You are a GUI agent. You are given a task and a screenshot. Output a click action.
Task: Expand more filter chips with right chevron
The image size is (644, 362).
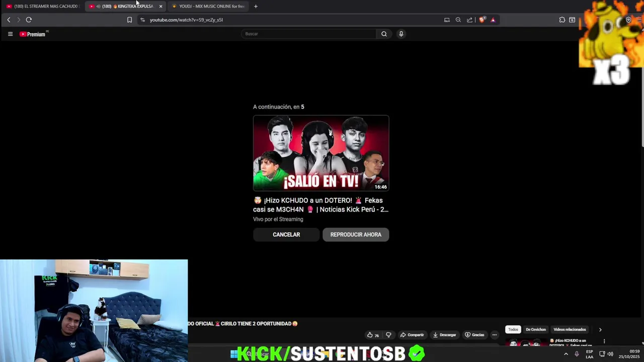[x=600, y=330]
